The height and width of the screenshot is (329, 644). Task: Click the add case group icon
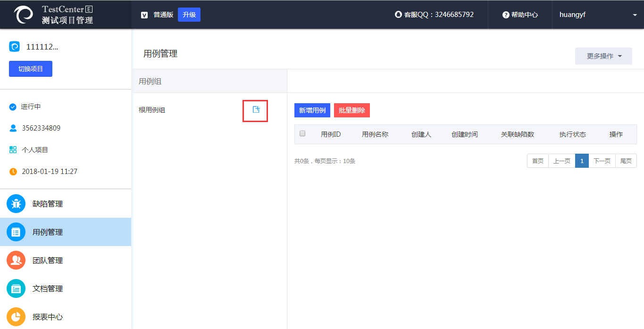256,110
